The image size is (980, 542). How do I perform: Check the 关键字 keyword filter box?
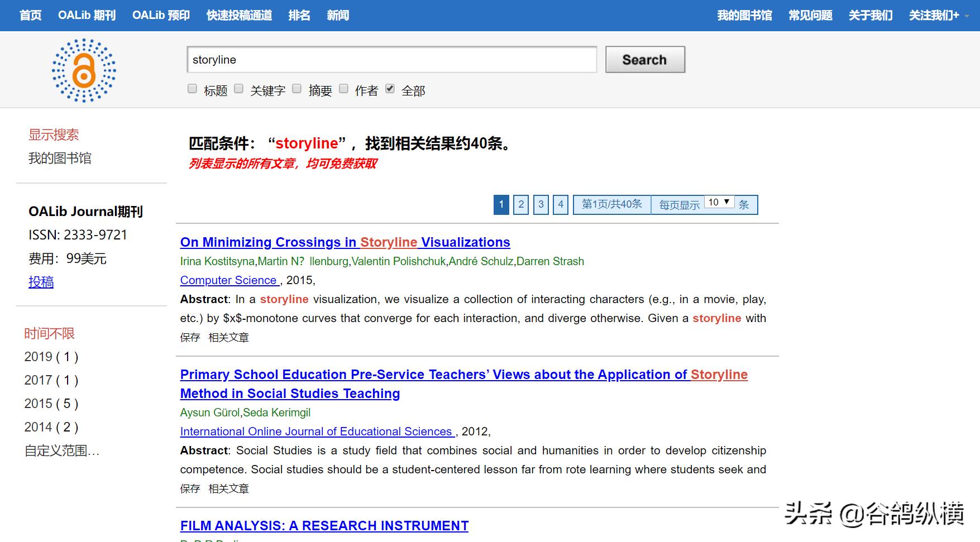pos(239,89)
